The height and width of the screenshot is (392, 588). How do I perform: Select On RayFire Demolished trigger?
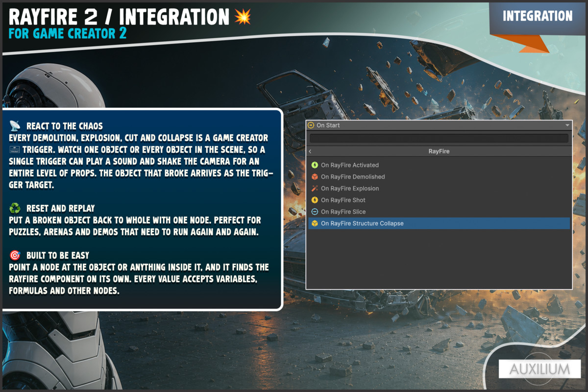pos(439,177)
